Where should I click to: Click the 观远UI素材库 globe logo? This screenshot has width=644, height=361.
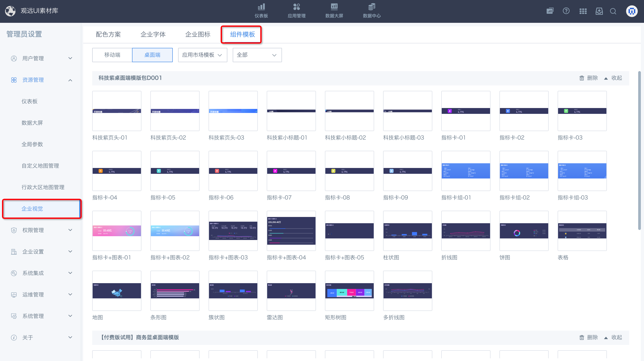point(10,11)
